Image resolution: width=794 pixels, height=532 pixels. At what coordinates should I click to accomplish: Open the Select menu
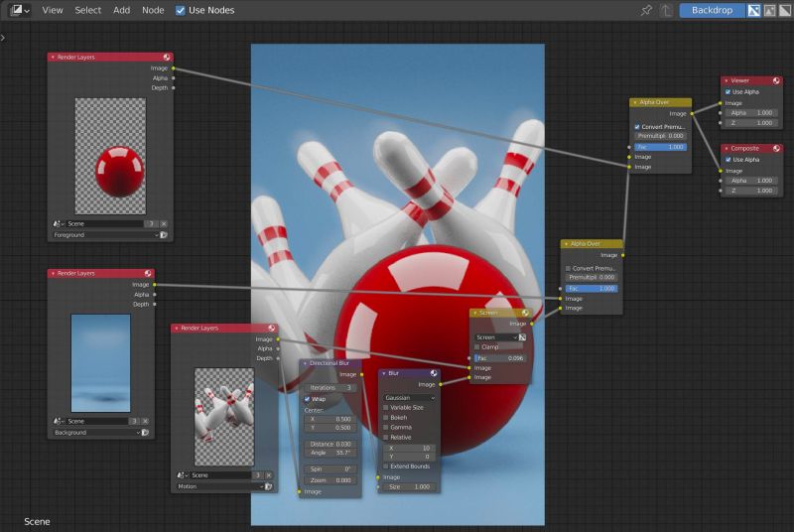87,10
